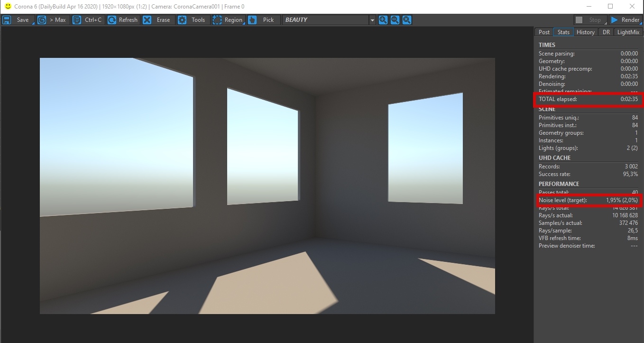Send the render to Max with the > Max button
This screenshot has width=644, height=343.
tap(52, 20)
